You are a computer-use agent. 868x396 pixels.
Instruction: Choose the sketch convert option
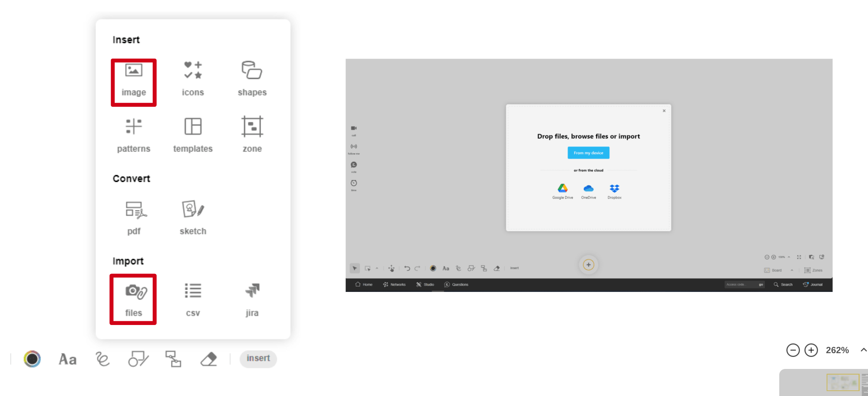(x=193, y=218)
